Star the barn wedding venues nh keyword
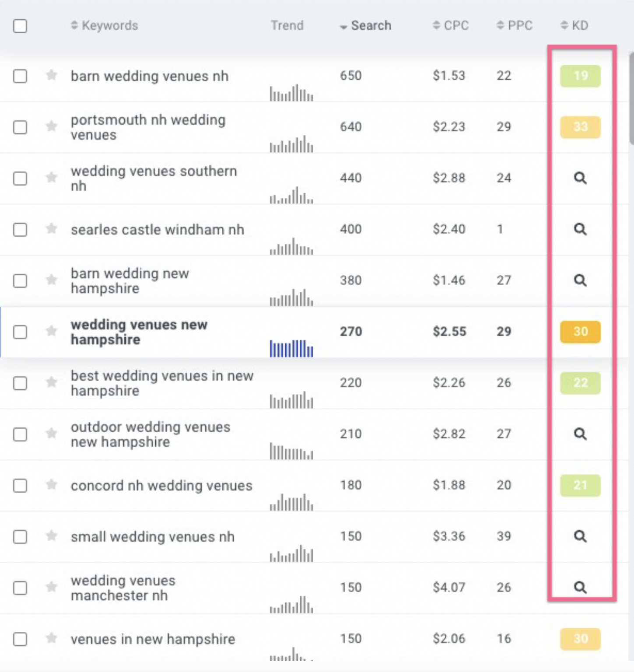 click(x=51, y=75)
